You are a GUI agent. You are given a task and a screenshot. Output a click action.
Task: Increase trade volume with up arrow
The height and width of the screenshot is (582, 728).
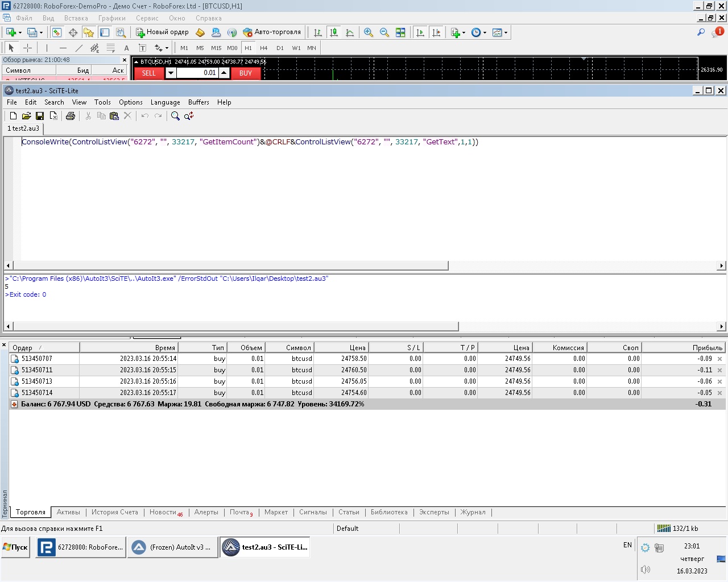point(224,73)
